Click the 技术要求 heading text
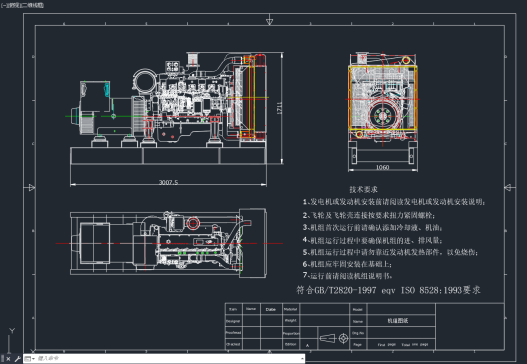 pos(363,190)
